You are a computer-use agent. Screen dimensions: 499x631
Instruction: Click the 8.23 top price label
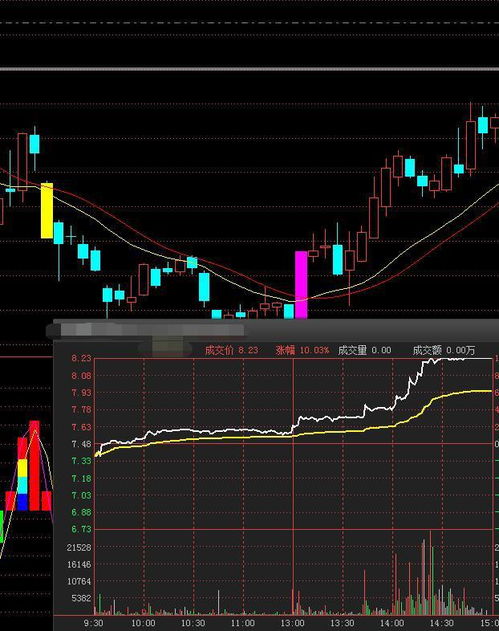click(x=81, y=358)
